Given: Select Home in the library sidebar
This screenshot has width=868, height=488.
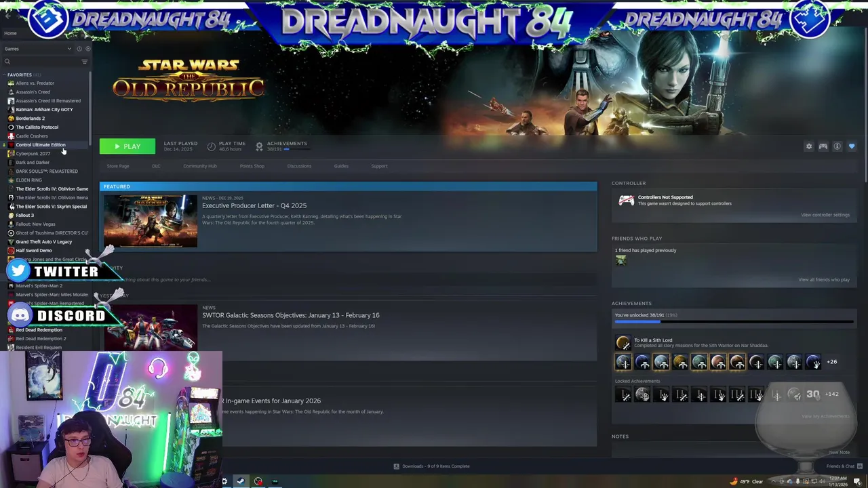Looking at the screenshot, I should point(11,33).
